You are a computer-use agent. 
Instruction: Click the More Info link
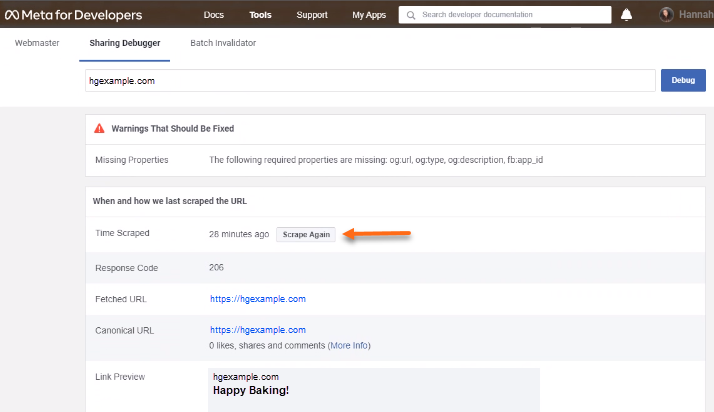pyautogui.click(x=350, y=345)
